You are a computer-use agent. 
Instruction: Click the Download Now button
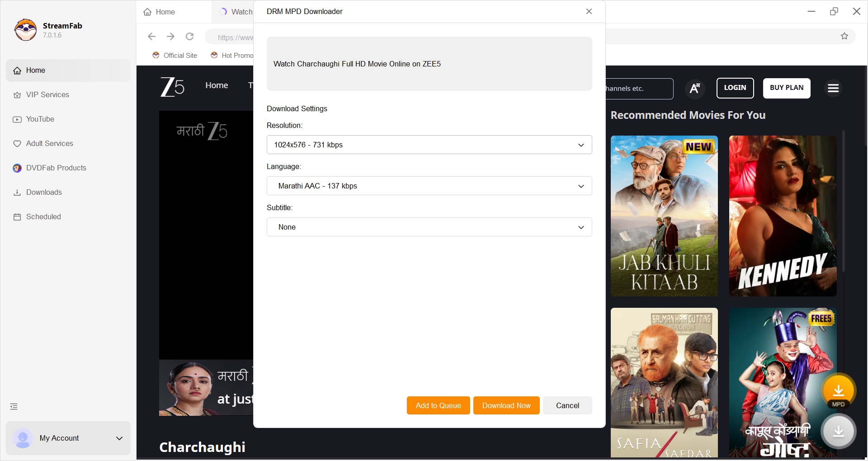[x=506, y=405]
